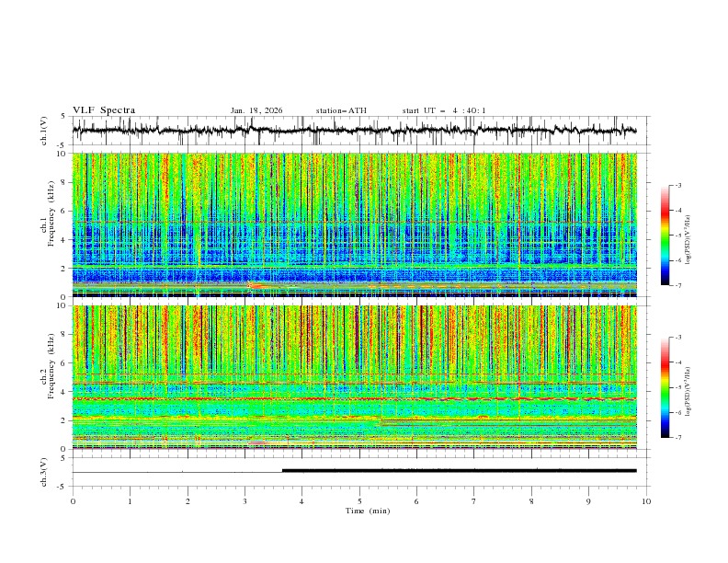Click the ch.1 frequency tick "4"

coord(64,240)
